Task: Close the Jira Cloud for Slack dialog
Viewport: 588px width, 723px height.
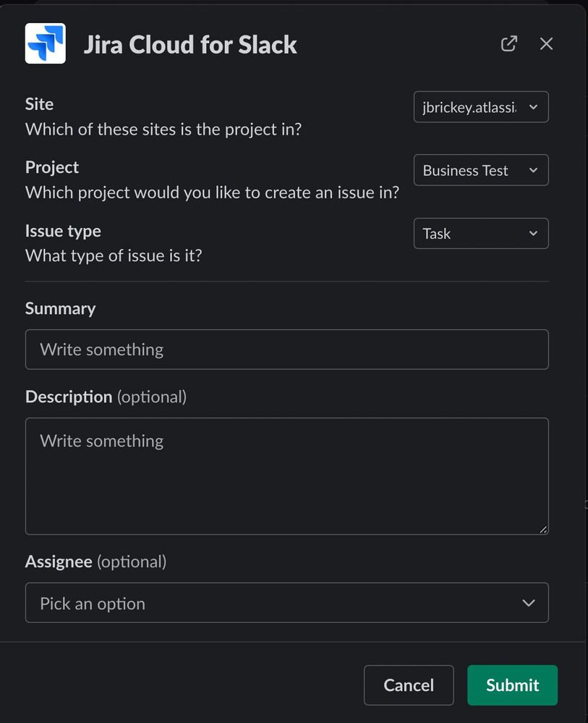Action: coord(546,44)
